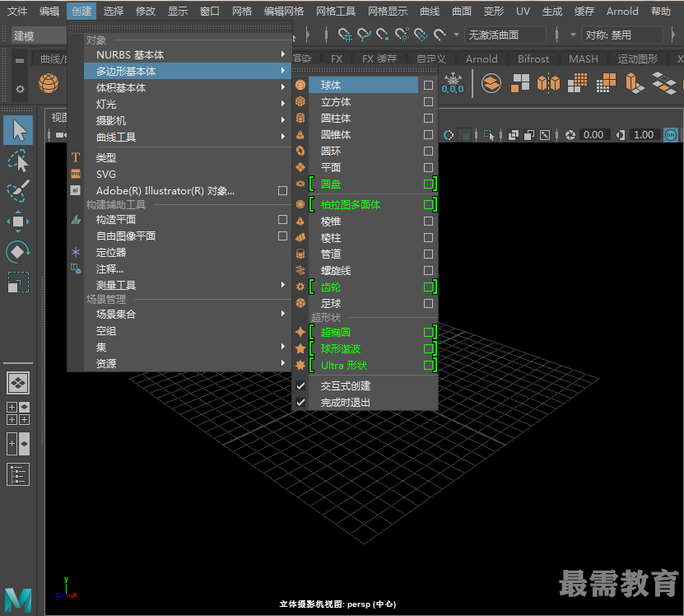Click the Snap to curves icon
The height and width of the screenshot is (616, 684).
[364, 35]
